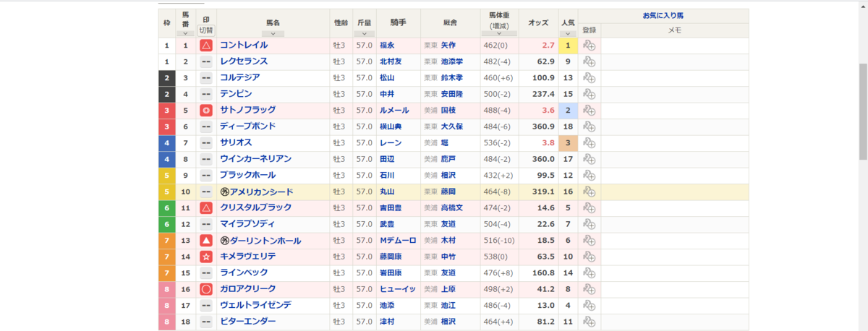The height and width of the screenshot is (331, 868).
Task: Add コントレイル to favorite horses
Action: (x=589, y=46)
